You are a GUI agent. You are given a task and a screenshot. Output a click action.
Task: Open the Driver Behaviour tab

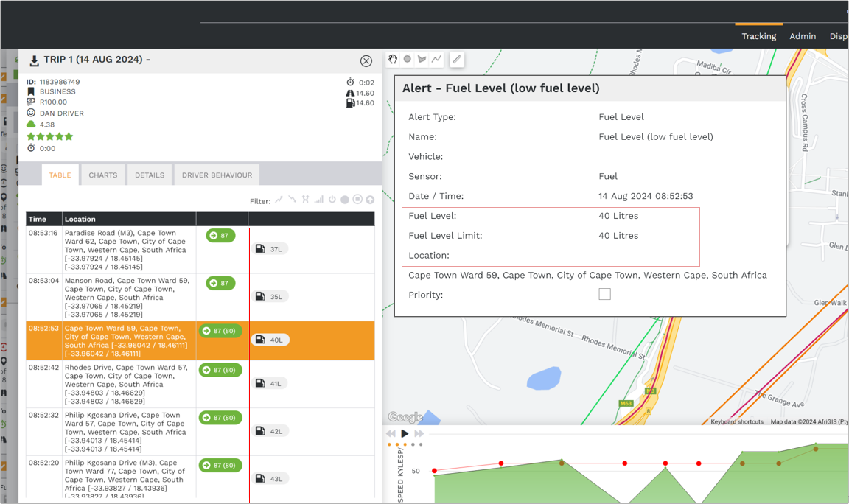[217, 175]
